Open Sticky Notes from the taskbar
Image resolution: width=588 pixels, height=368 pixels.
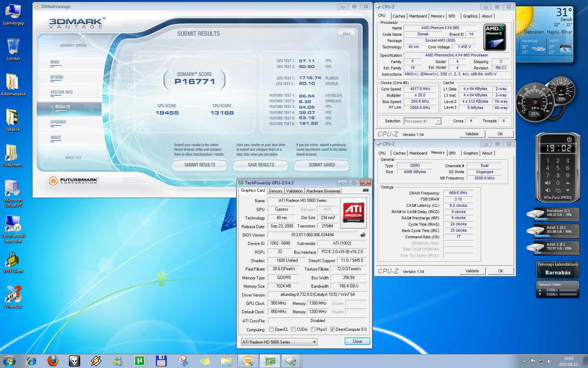[204, 361]
